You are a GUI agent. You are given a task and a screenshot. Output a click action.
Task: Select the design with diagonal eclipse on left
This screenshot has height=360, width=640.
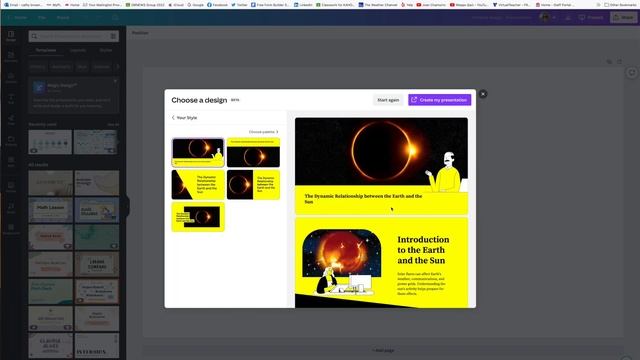(x=198, y=185)
